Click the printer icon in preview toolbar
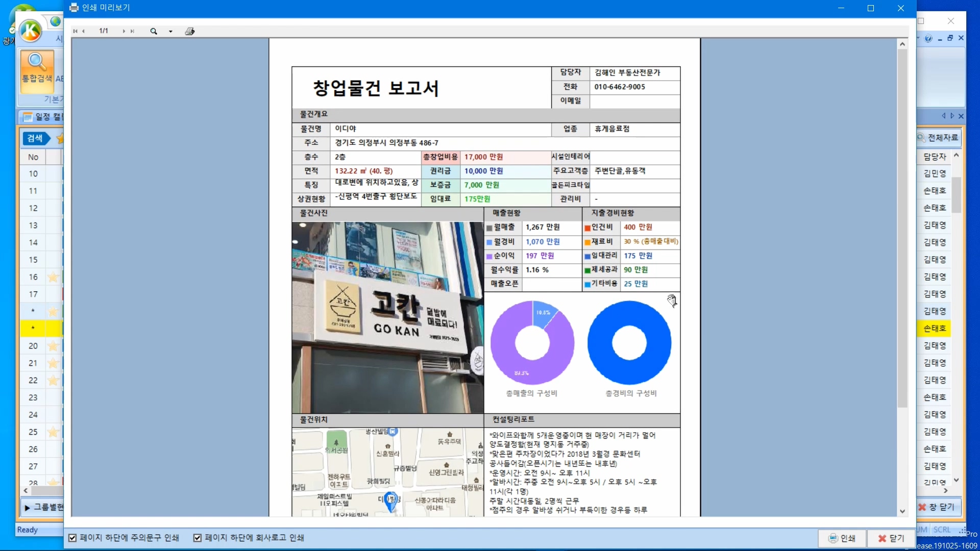The width and height of the screenshot is (980, 551). pyautogui.click(x=190, y=31)
